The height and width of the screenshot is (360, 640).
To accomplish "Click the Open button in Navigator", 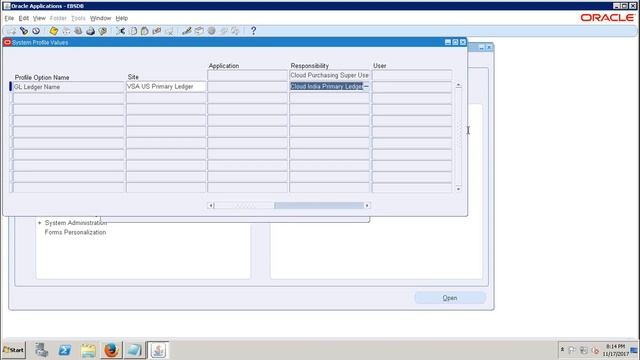I will tap(450, 298).
